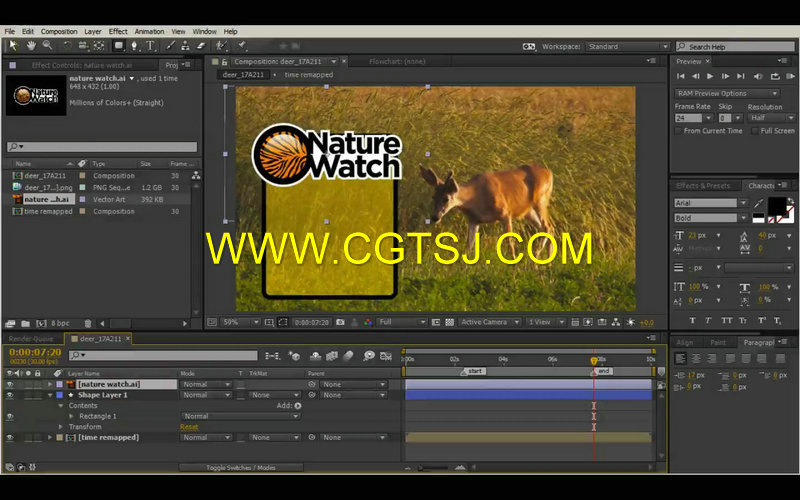Screen dimensions: 800x500
Task: Select the Rotation tool
Action: (67, 46)
